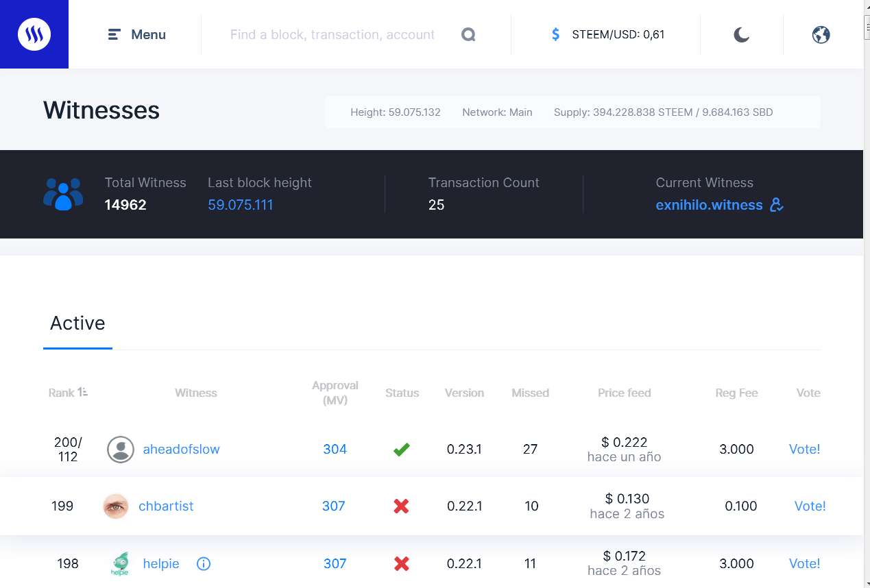Click the Total Witness people icon
Image resolution: width=870 pixels, height=588 pixels.
63,194
